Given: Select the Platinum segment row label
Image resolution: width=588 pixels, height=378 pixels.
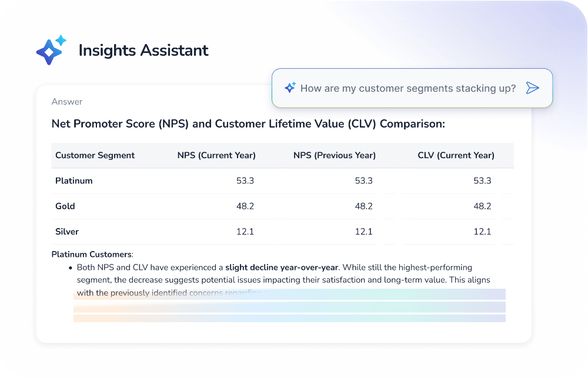Looking at the screenshot, I should [73, 181].
